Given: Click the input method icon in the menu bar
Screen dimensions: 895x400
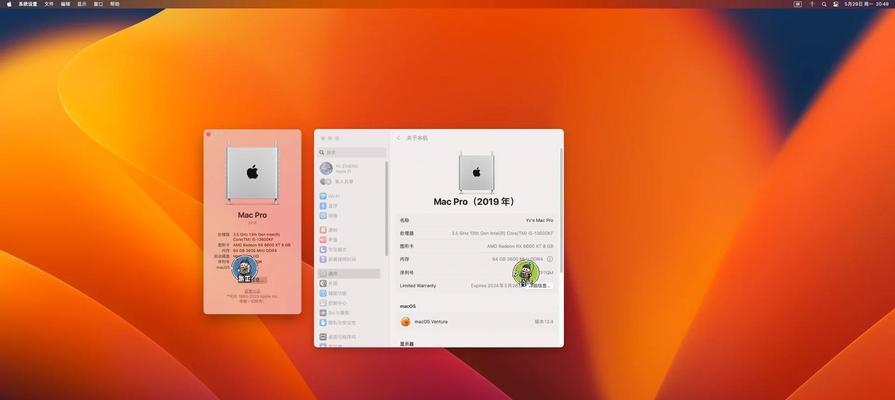Looking at the screenshot, I should 797,4.
